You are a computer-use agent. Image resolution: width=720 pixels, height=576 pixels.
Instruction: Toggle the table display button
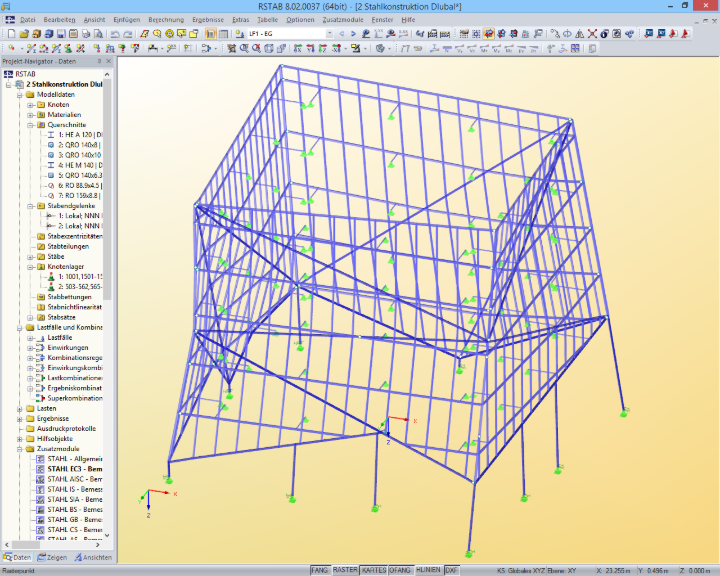coord(223,34)
